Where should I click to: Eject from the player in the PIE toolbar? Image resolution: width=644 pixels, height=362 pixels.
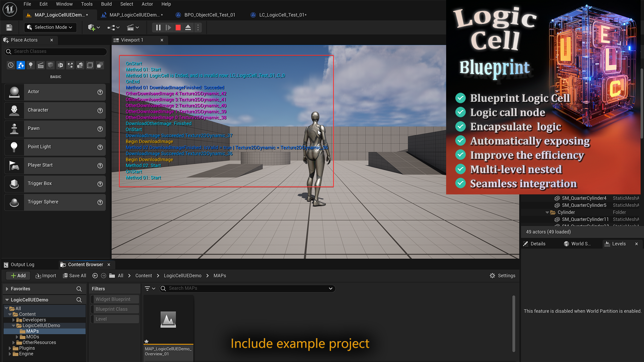188,27
